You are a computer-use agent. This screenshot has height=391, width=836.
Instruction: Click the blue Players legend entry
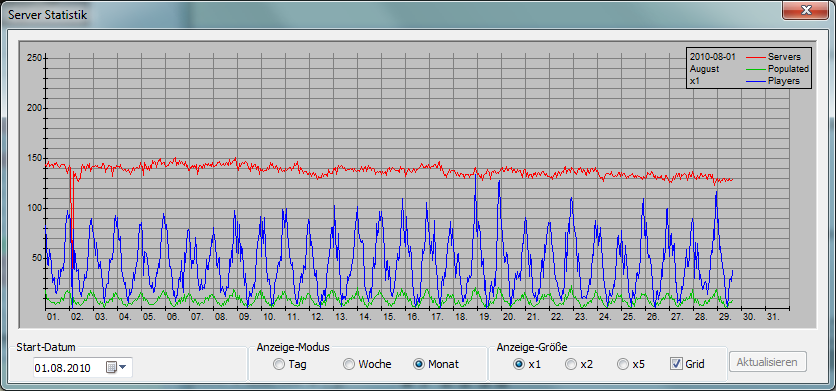click(773, 81)
